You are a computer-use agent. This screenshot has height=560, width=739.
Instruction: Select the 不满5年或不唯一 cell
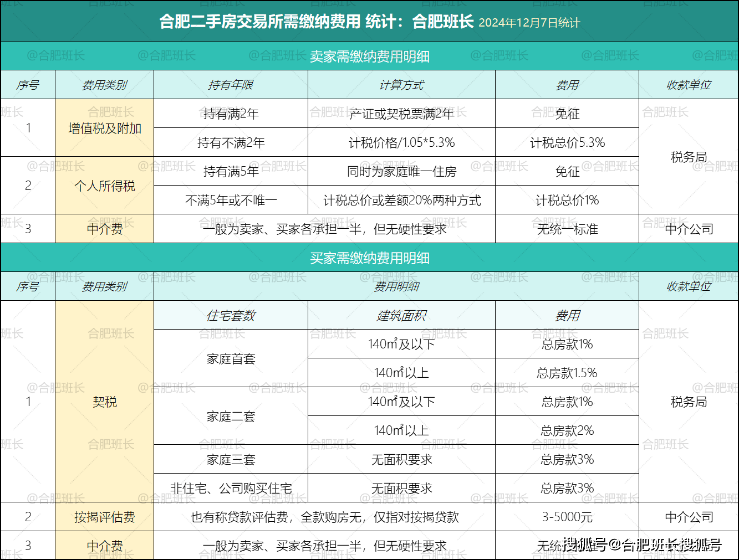[231, 200]
